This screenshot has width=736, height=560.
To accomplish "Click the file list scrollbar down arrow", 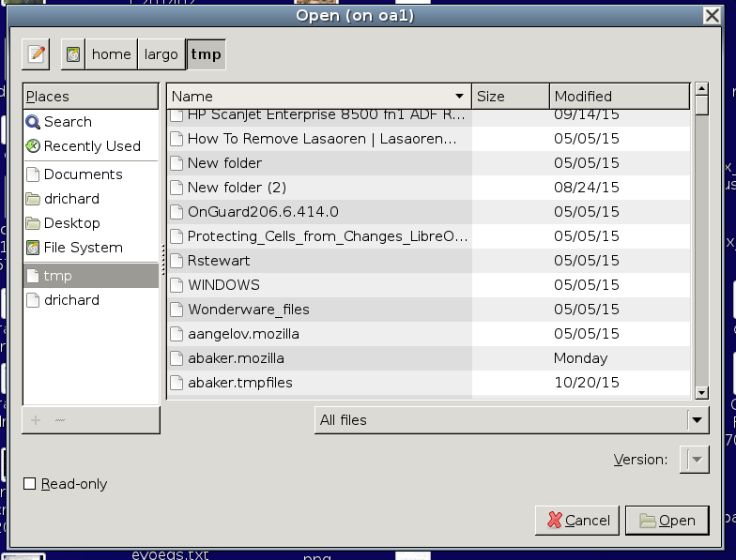I will pos(702,392).
